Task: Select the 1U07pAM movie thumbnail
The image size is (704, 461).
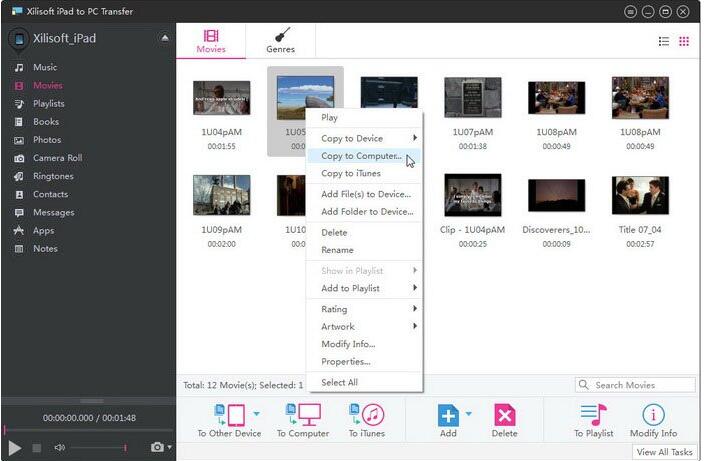Action: (x=473, y=97)
